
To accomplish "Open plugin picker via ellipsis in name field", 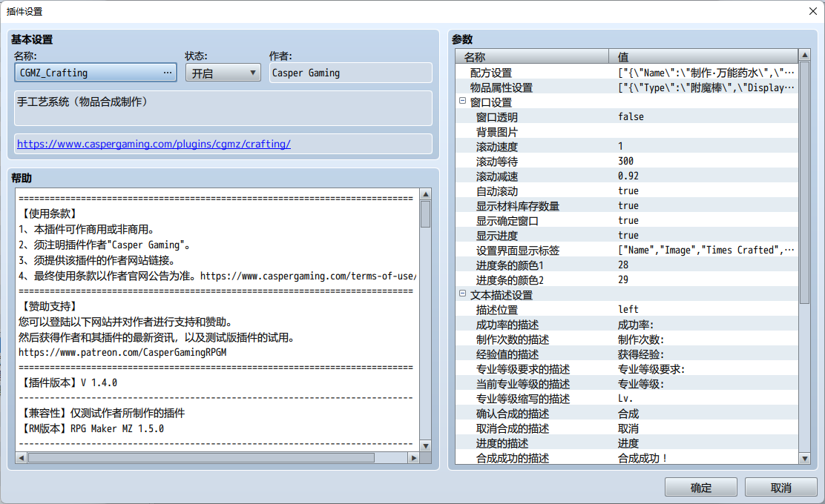I will click(168, 73).
